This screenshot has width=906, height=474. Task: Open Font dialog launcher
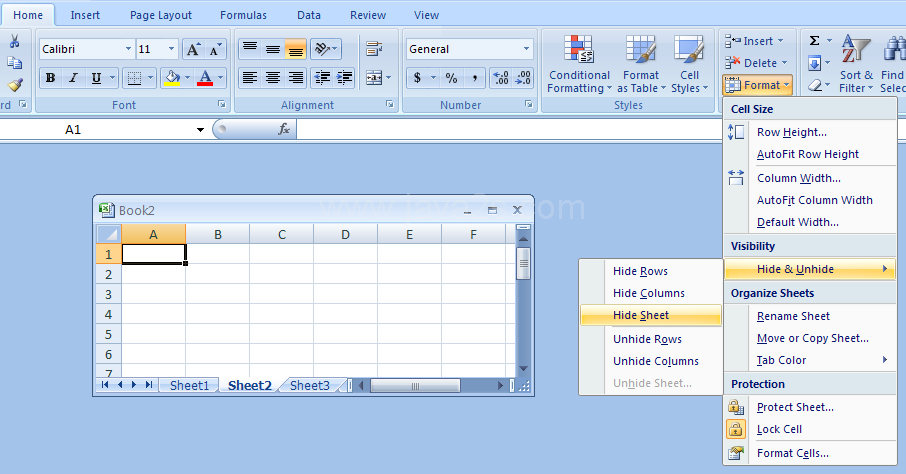221,105
